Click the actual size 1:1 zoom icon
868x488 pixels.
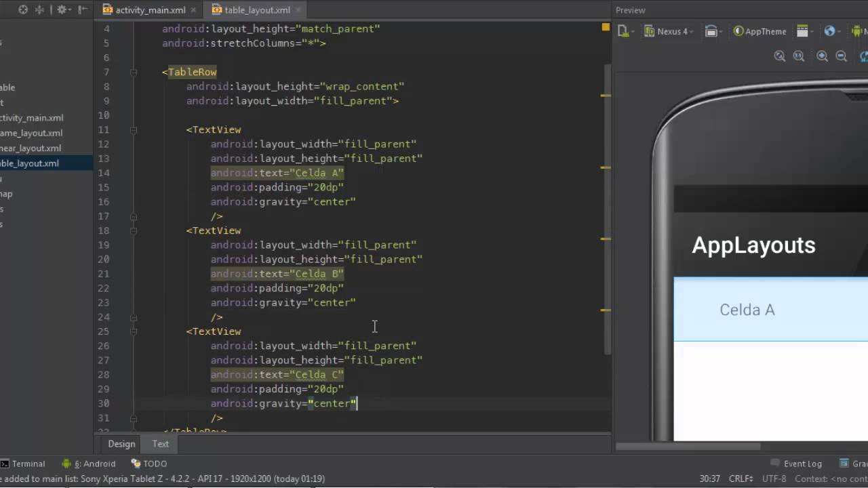click(799, 57)
